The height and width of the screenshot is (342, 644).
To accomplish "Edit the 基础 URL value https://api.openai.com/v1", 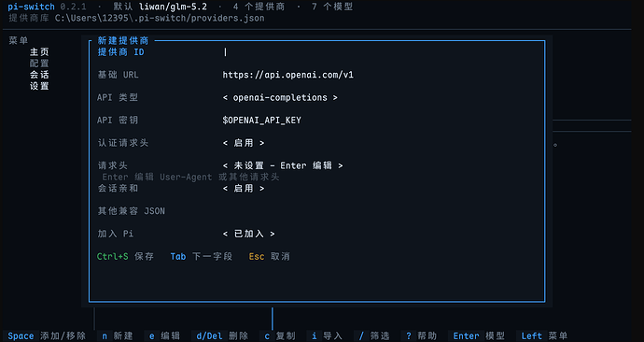I will click(x=287, y=75).
